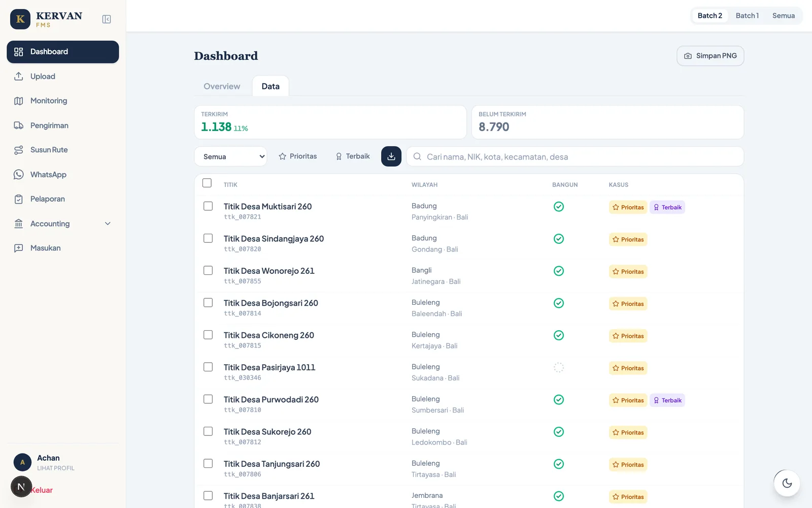
Task: Switch to Overview tab
Action: tap(222, 86)
